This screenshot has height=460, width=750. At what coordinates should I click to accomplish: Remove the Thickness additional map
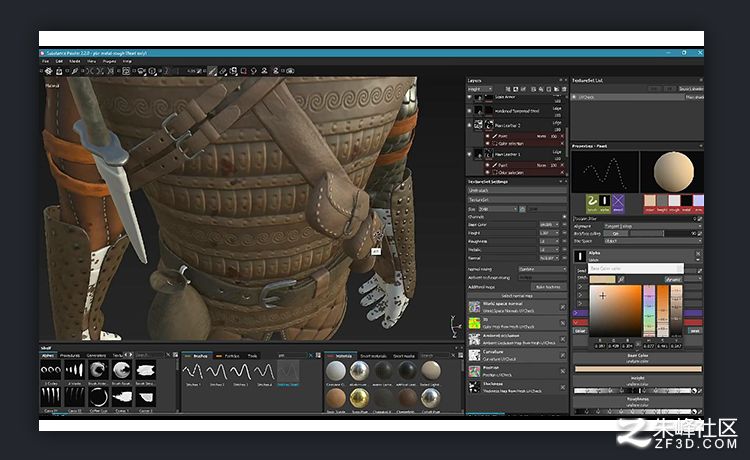(x=562, y=387)
